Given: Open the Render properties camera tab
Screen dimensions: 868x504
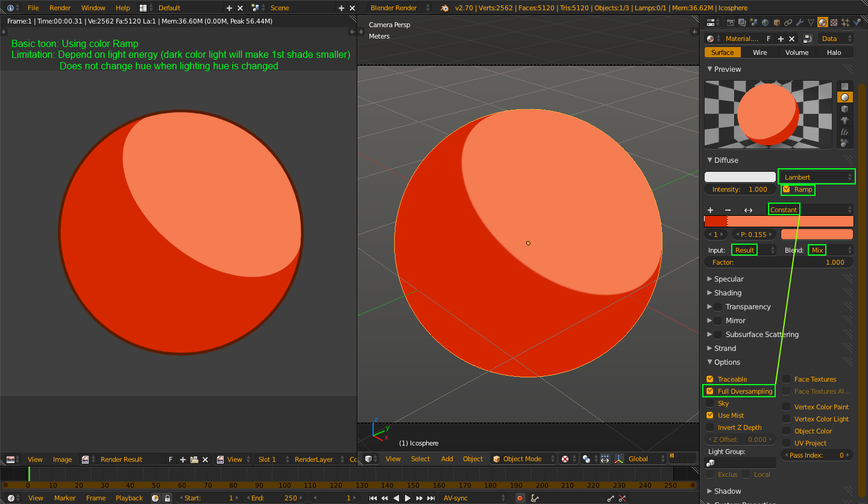Looking at the screenshot, I should [x=731, y=22].
